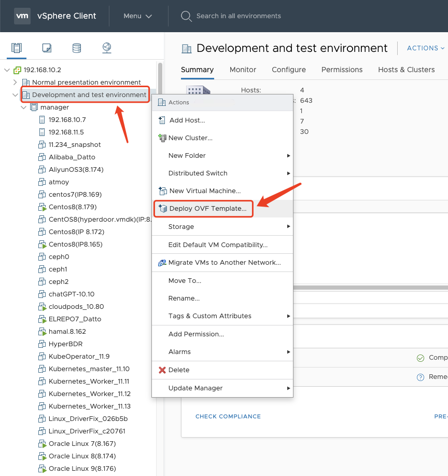Choose New Virtual Machine from the menu
The image size is (448, 476).
pos(222,191)
